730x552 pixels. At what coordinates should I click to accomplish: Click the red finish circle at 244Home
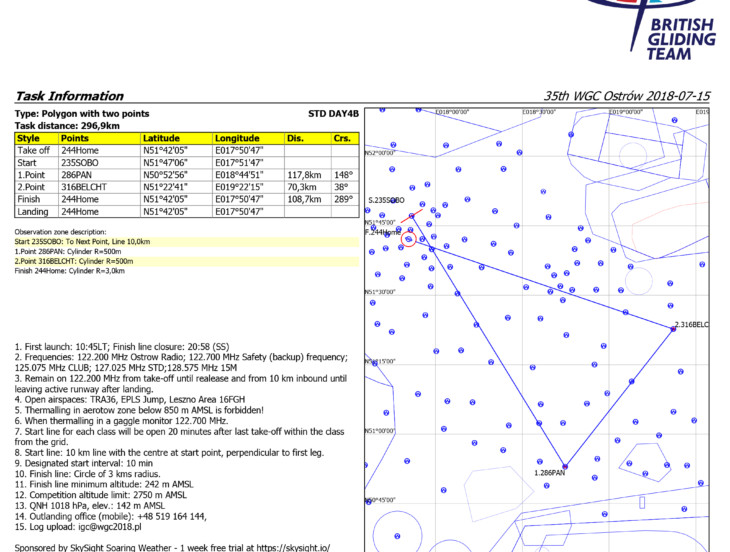click(408, 239)
